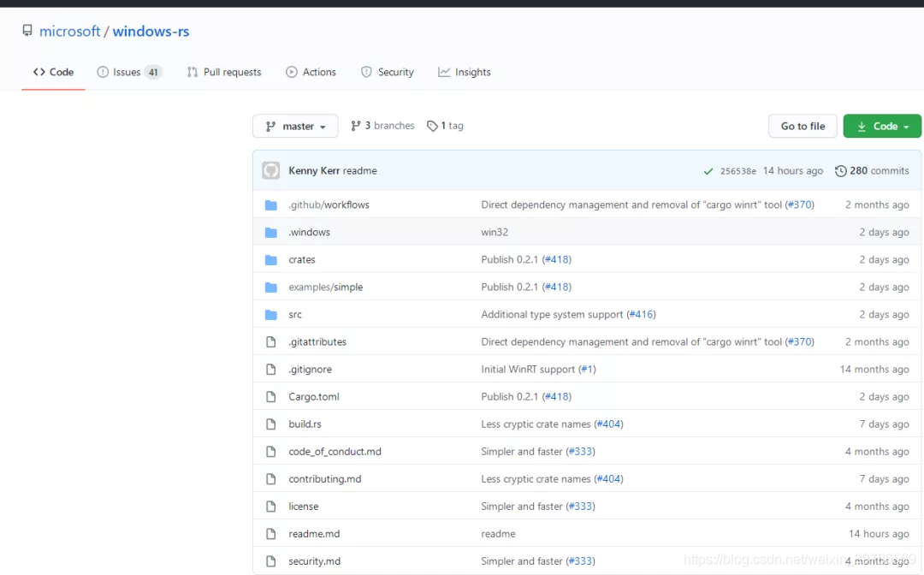The width and height of the screenshot is (924, 575).
Task: Open PR #404 in the build.rs row
Action: 609,424
